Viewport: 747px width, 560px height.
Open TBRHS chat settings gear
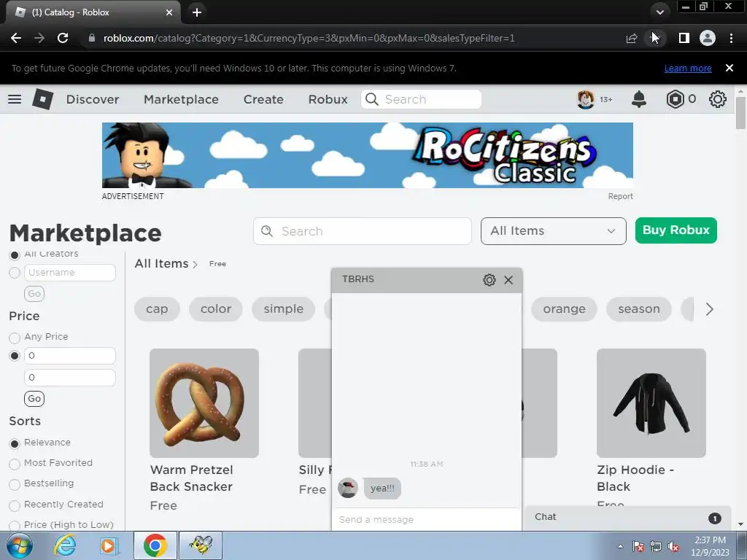point(489,280)
